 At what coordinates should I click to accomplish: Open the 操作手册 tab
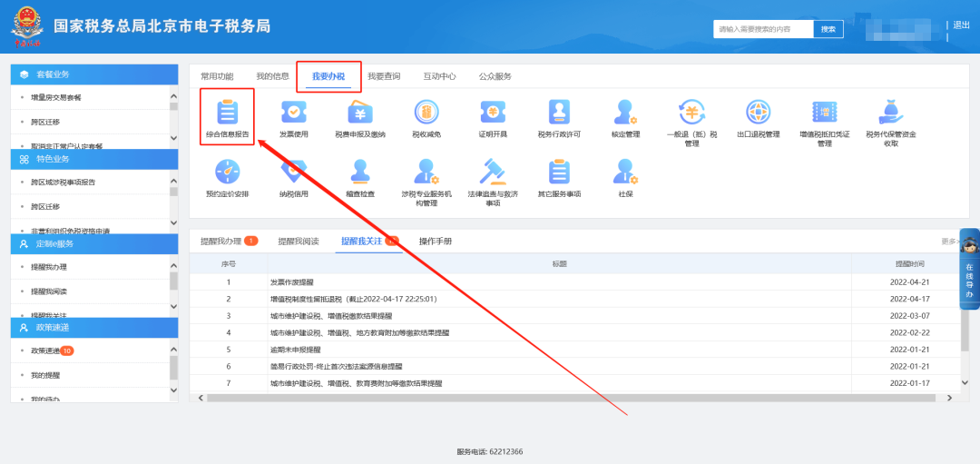(x=435, y=242)
